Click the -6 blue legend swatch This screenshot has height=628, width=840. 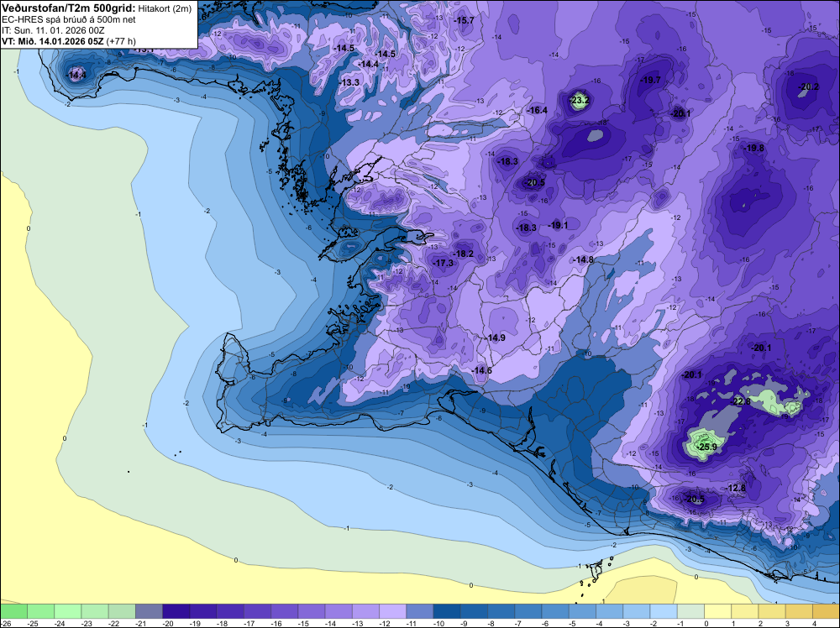[555, 611]
